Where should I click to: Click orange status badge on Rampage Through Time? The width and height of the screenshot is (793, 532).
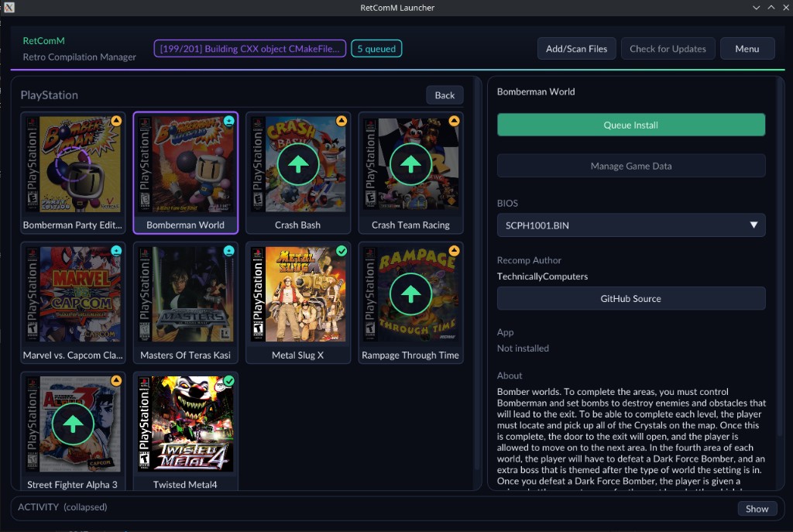pyautogui.click(x=454, y=250)
